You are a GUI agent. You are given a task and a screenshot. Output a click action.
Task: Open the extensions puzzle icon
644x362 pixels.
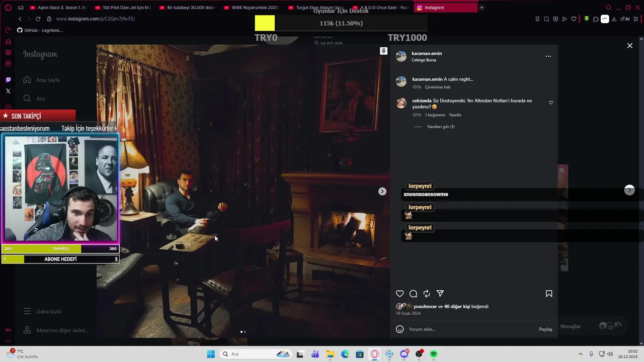(596, 19)
